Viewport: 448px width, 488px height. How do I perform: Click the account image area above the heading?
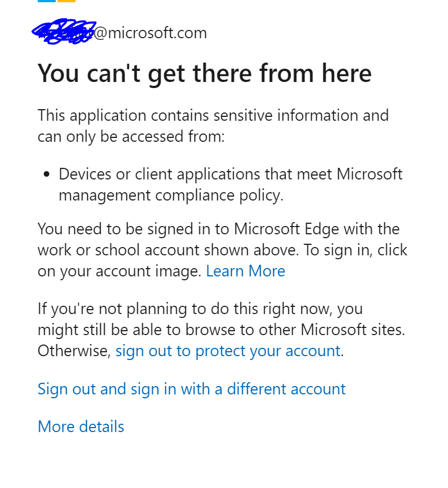coord(62,33)
